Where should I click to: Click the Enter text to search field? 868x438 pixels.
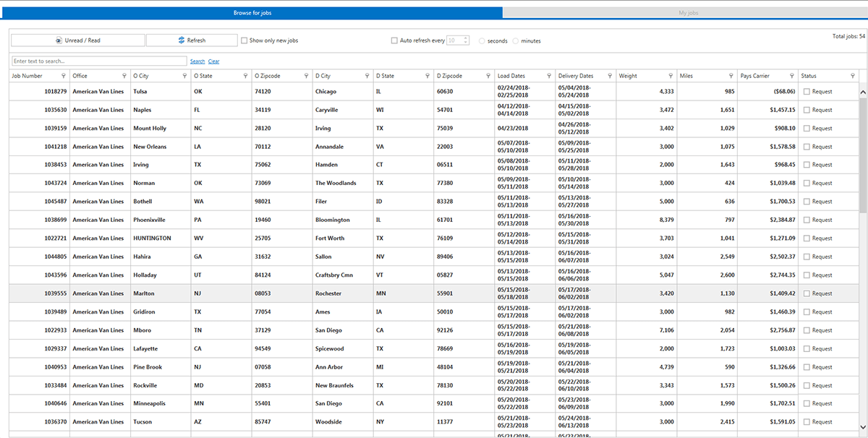pos(99,61)
